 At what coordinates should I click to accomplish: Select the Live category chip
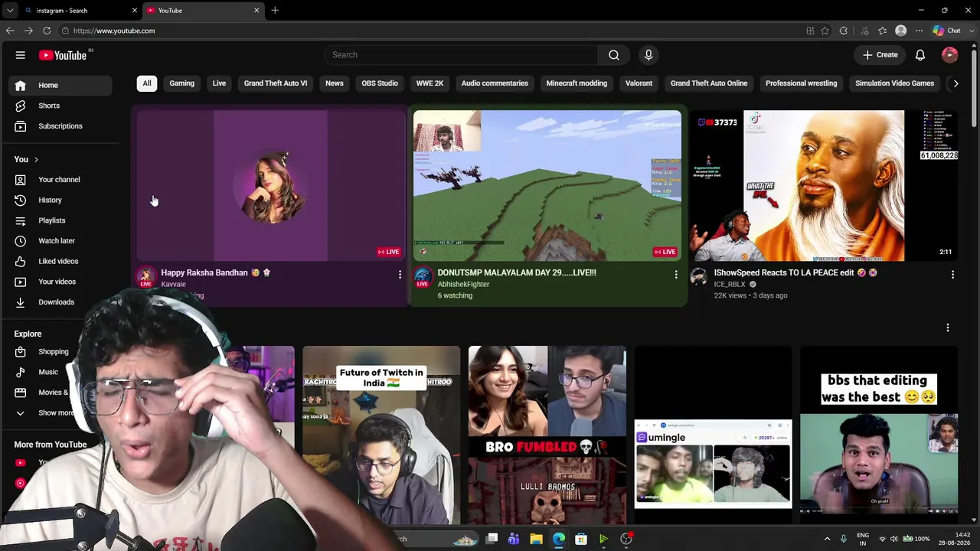[219, 83]
